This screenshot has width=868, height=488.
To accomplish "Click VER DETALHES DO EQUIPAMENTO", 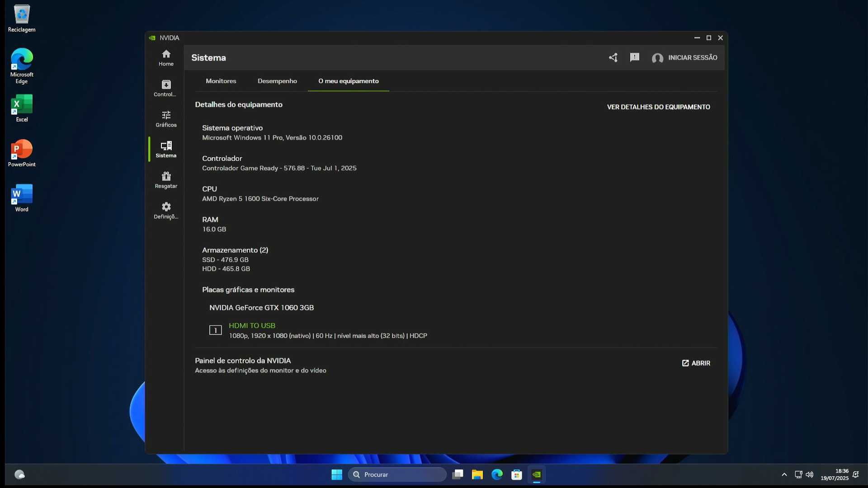I will click(658, 107).
